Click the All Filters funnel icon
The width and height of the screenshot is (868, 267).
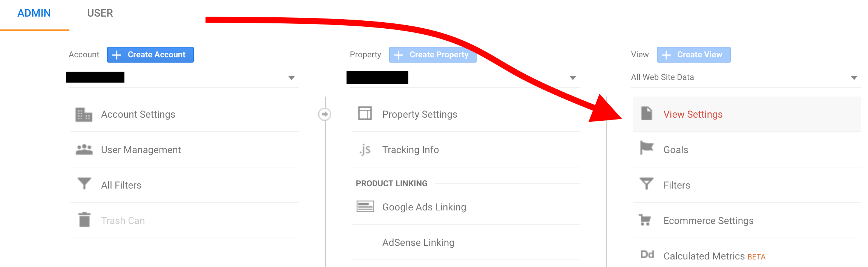pos(84,184)
